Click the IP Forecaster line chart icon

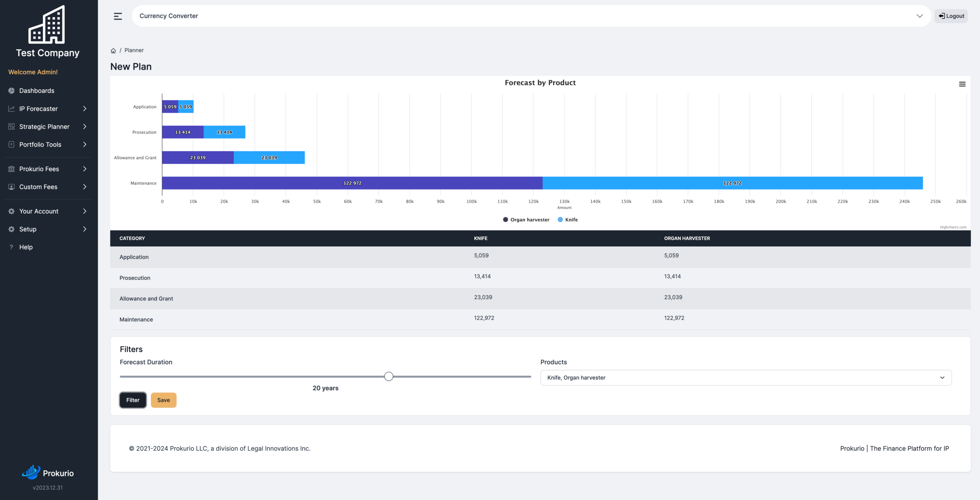[11, 109]
